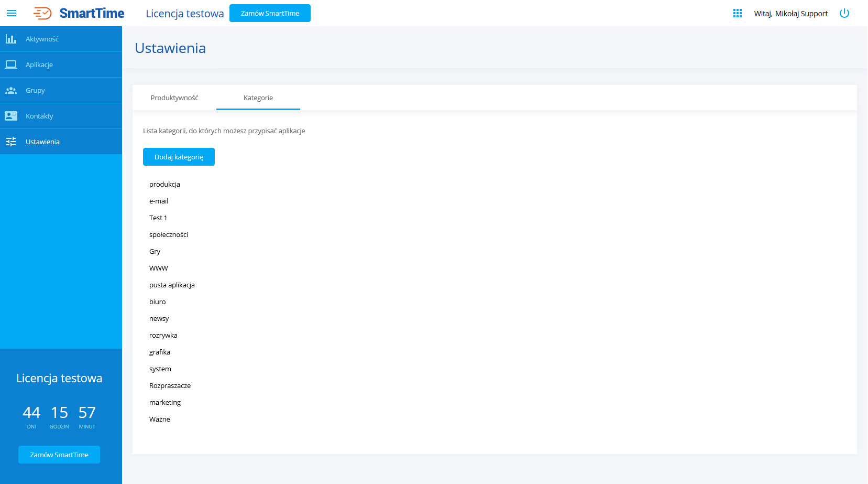Click the Dodaj kategorię button
The height and width of the screenshot is (484, 868).
[179, 156]
